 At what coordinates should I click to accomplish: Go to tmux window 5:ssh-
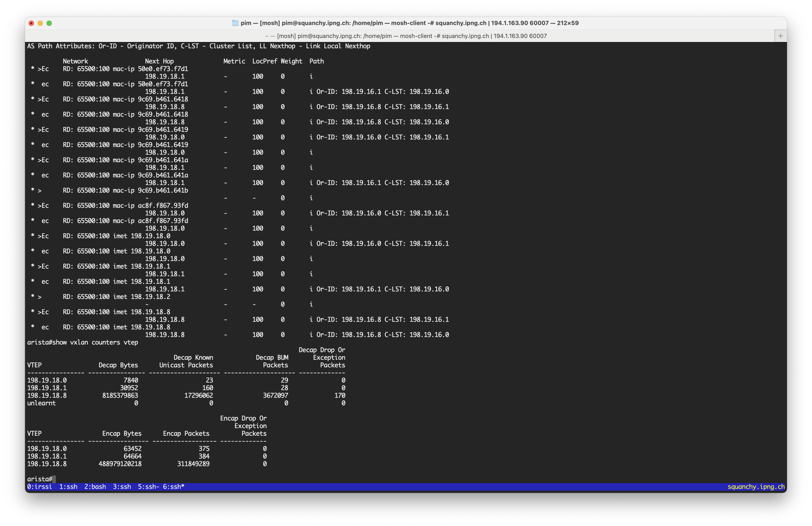click(x=148, y=486)
